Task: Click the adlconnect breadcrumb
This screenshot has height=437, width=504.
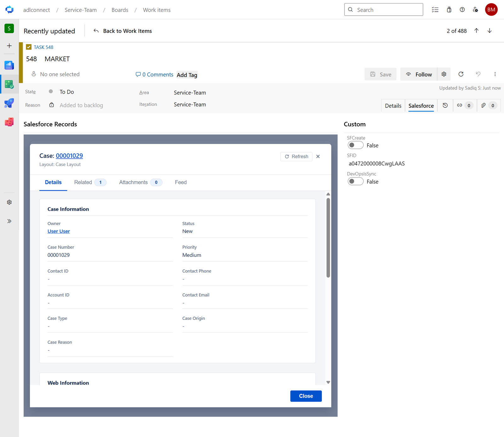Action: (37, 10)
